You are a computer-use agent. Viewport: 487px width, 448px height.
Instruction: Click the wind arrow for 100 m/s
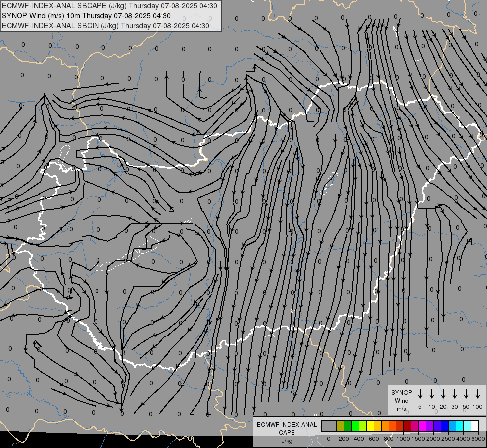tap(478, 394)
